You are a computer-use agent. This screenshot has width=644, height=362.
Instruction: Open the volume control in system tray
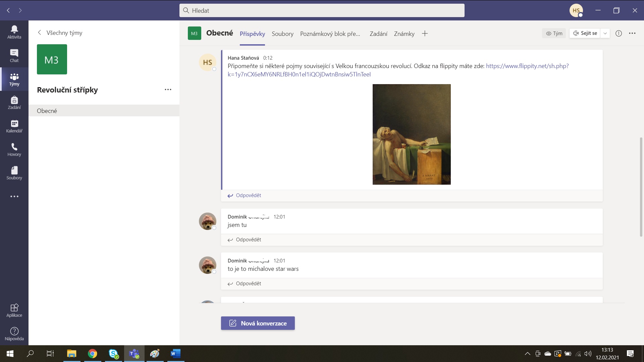(588, 354)
